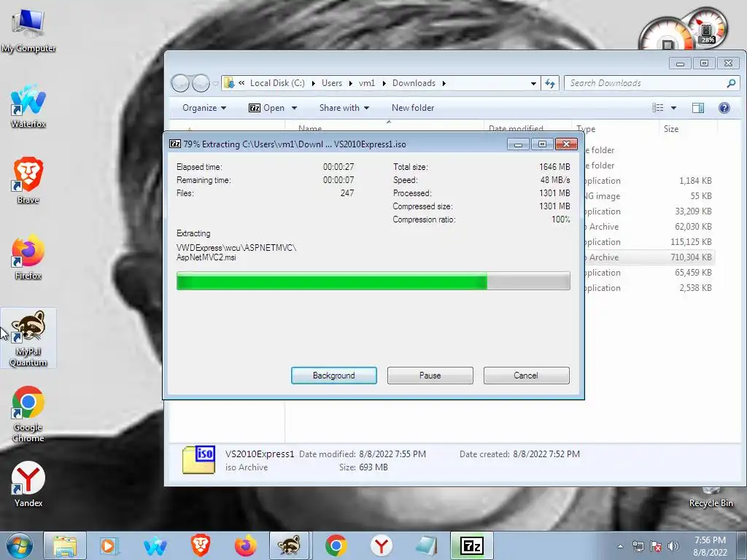Show hidden system tray icons arrow

click(620, 546)
